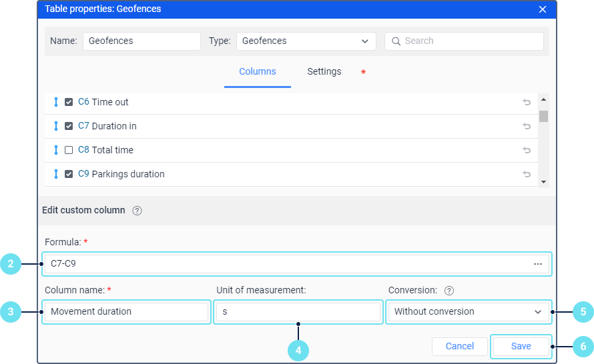Enable the C8 Total time checkbox
The image size is (594, 364).
pos(69,150)
